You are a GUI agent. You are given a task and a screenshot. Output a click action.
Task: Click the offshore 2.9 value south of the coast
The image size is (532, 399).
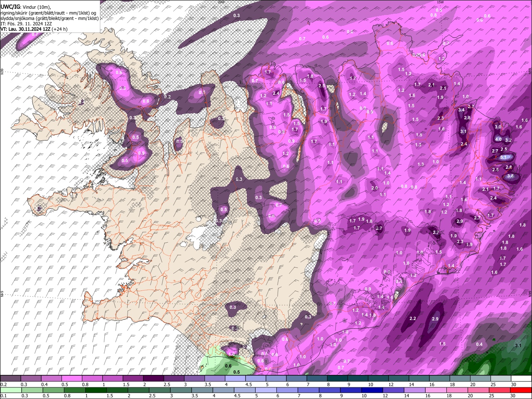click(x=435, y=319)
